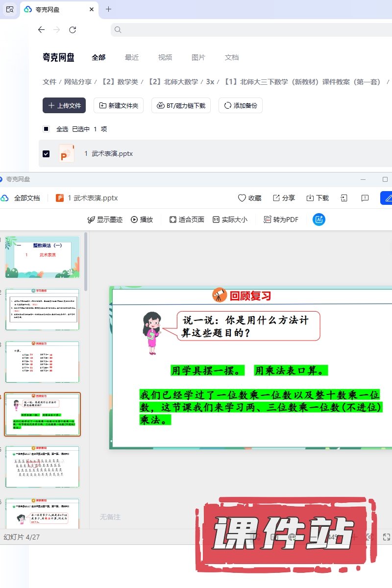The image size is (392, 588).
Task: Click the 分享 share icon
Action: [x=276, y=198]
